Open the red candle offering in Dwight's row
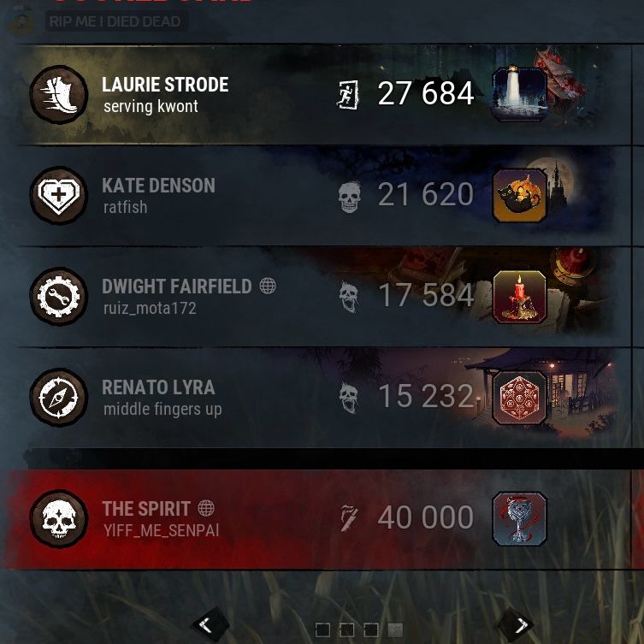Screen dimensions: 644x644 coord(519,297)
